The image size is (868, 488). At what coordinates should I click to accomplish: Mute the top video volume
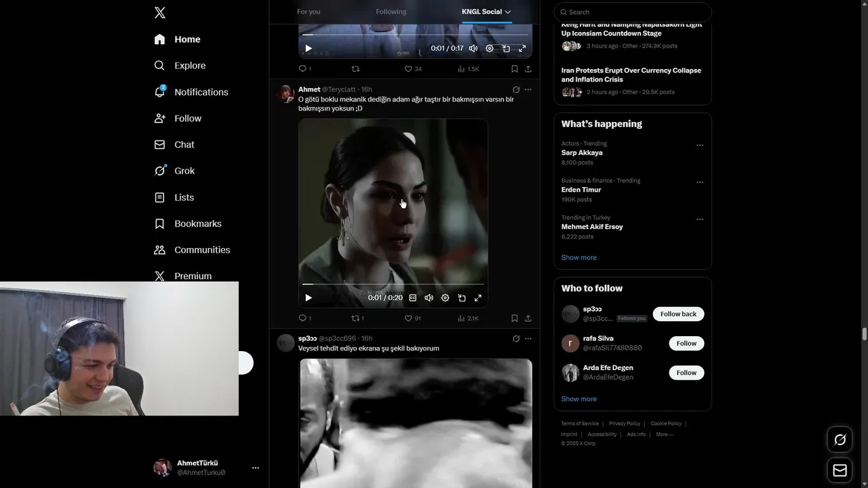[x=473, y=49]
